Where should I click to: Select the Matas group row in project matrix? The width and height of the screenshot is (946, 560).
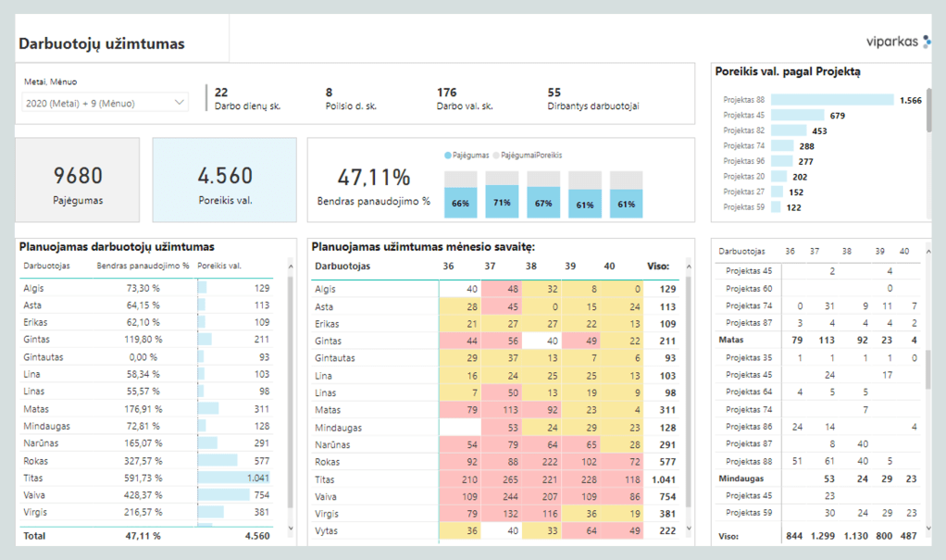[x=732, y=340]
